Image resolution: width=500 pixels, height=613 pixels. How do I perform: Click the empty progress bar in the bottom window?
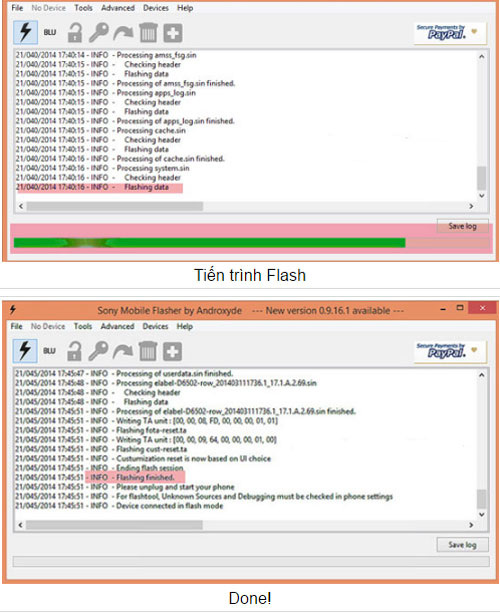point(251,561)
